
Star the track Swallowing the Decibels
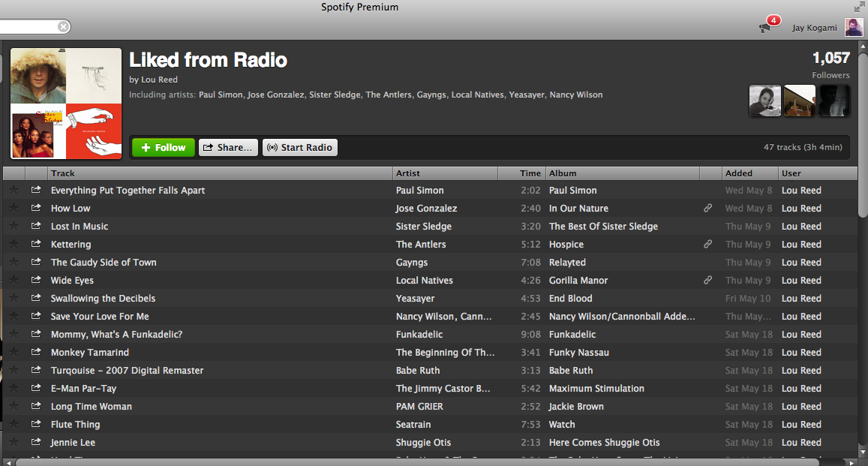14,298
